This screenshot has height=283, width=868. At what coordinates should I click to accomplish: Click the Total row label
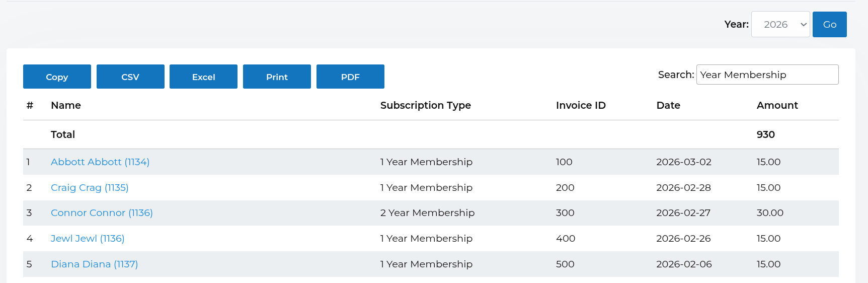tap(63, 134)
